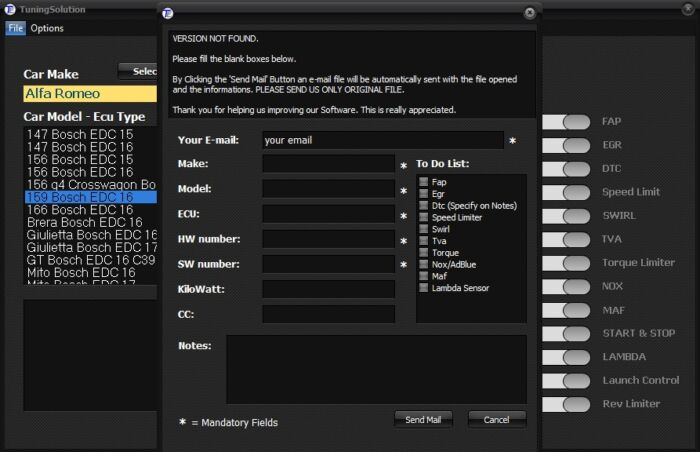The width and height of the screenshot is (700, 452).
Task: Toggle the START & STOP switch
Action: point(566,334)
